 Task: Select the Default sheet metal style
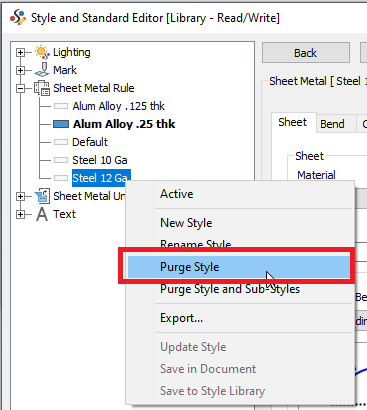click(x=90, y=142)
